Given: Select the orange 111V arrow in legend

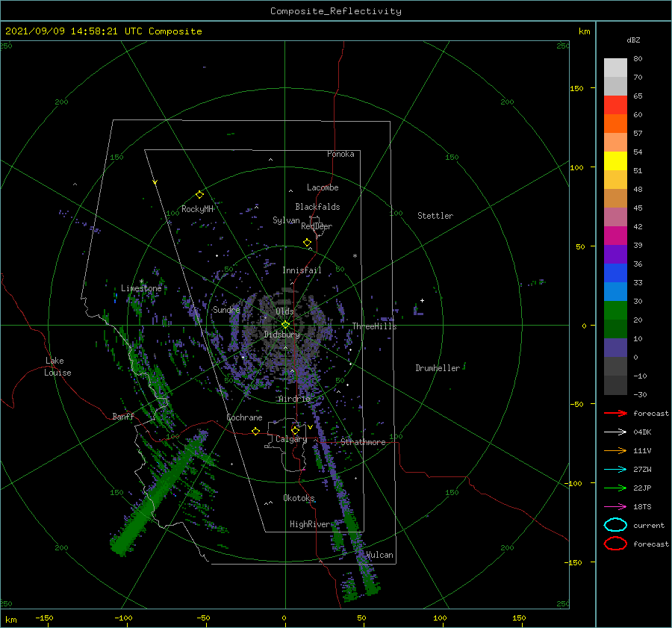Looking at the screenshot, I should pos(615,450).
